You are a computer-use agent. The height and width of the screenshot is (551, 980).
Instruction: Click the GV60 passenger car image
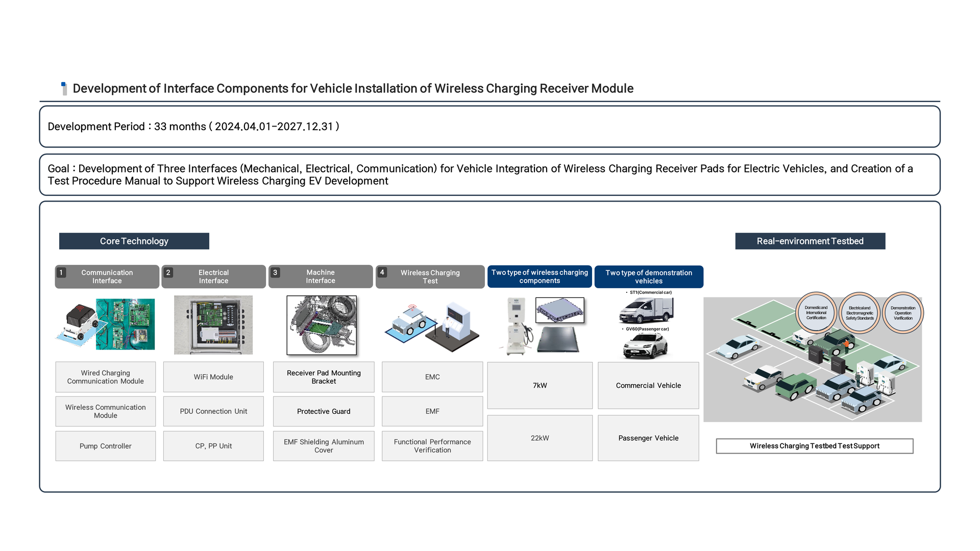click(x=645, y=346)
